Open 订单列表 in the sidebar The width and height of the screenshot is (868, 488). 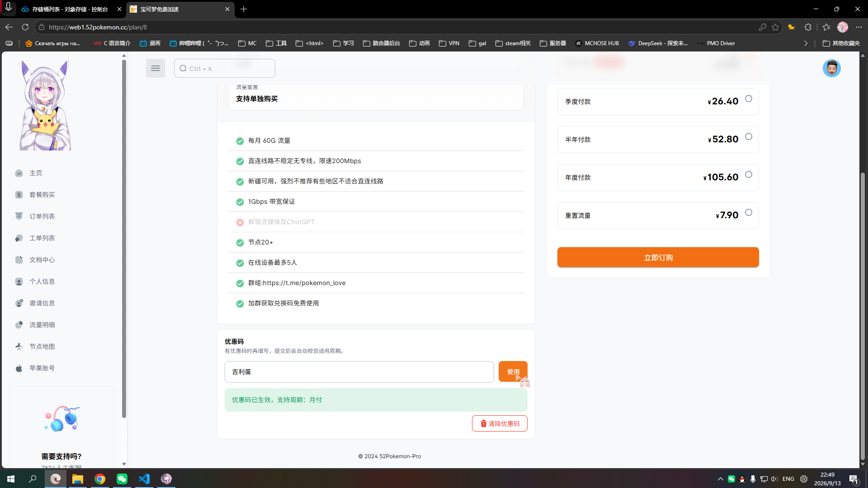(42, 216)
